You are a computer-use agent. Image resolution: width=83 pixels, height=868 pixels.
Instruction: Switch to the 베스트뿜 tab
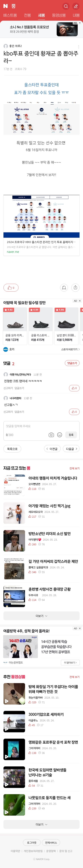click(10, 15)
